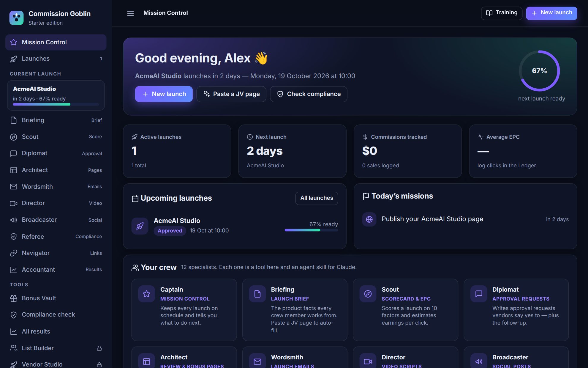Click the lock icon beside Vendor Studio
The height and width of the screenshot is (368, 588).
click(x=99, y=364)
